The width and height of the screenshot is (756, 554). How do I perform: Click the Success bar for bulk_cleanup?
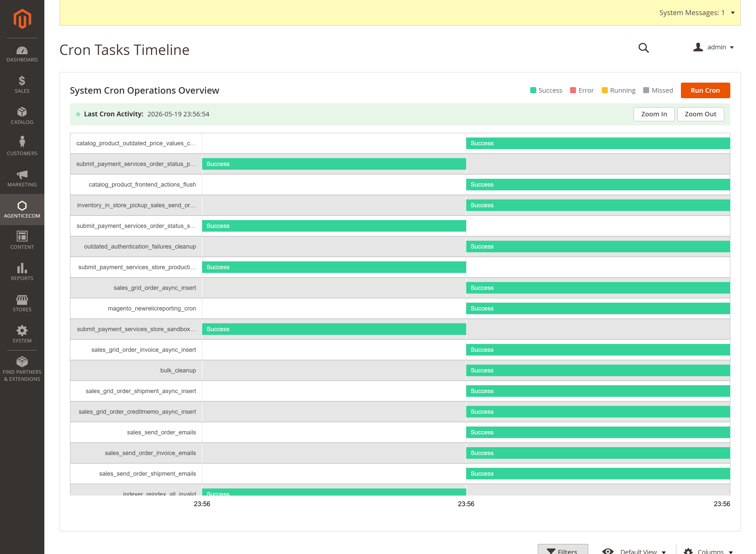598,370
